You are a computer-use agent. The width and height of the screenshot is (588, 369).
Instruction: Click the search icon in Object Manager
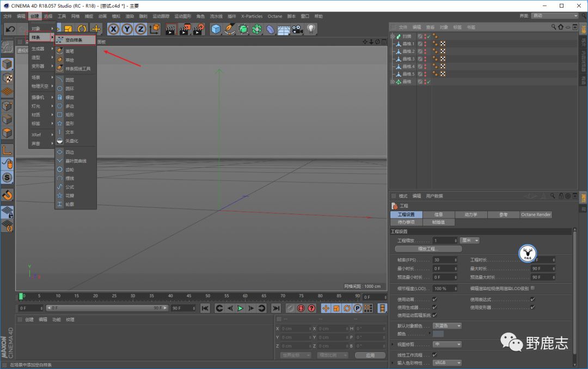(554, 27)
